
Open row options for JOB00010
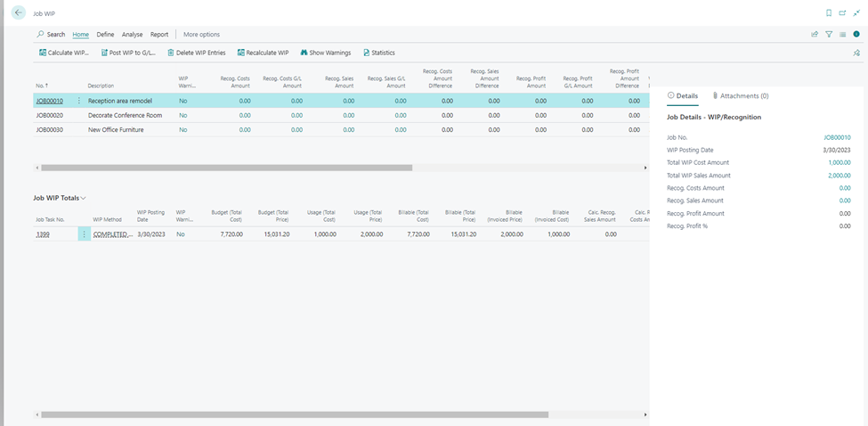pyautogui.click(x=79, y=101)
